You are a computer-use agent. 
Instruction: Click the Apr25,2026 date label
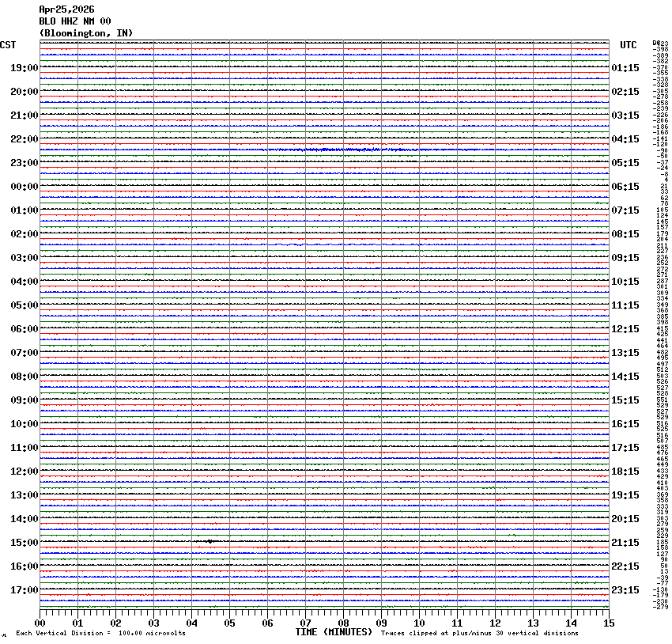click(66, 9)
